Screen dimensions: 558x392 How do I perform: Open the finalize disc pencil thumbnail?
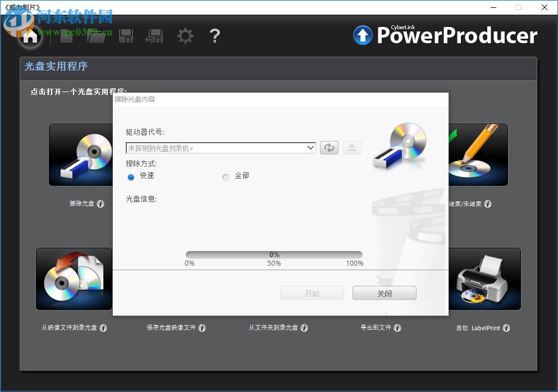point(478,155)
